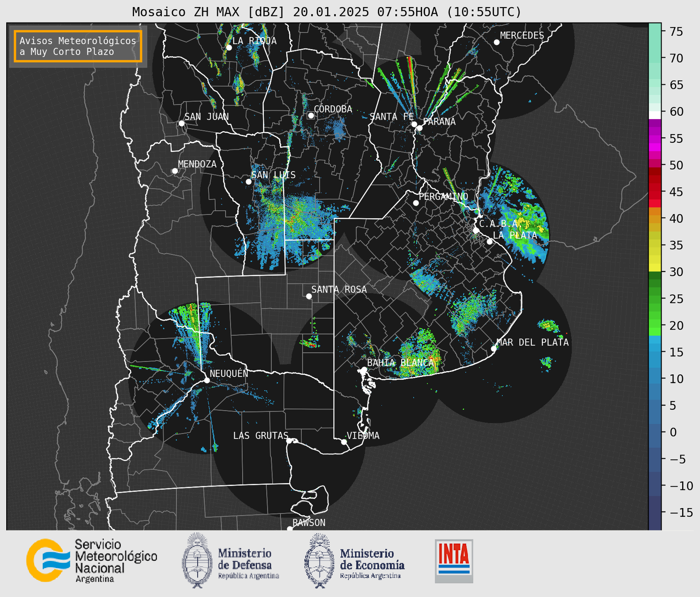Viewport: 700px width, 597px height.
Task: Click the 60 dBZ white band on colorbar
Action: click(655, 115)
